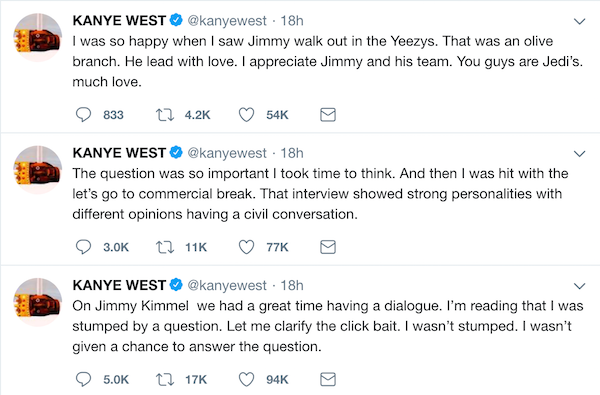Like the tweet with 54K likes
This screenshot has width=600, height=395.
pos(246,114)
